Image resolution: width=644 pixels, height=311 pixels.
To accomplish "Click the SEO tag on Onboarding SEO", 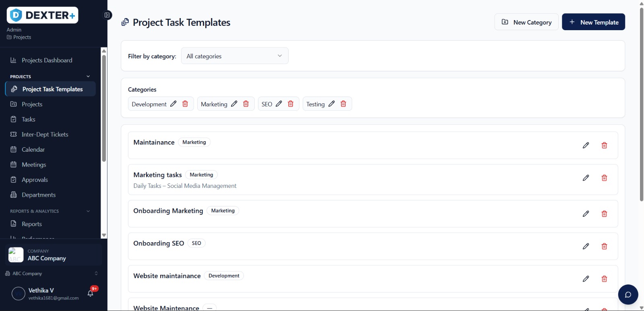I will pyautogui.click(x=196, y=243).
